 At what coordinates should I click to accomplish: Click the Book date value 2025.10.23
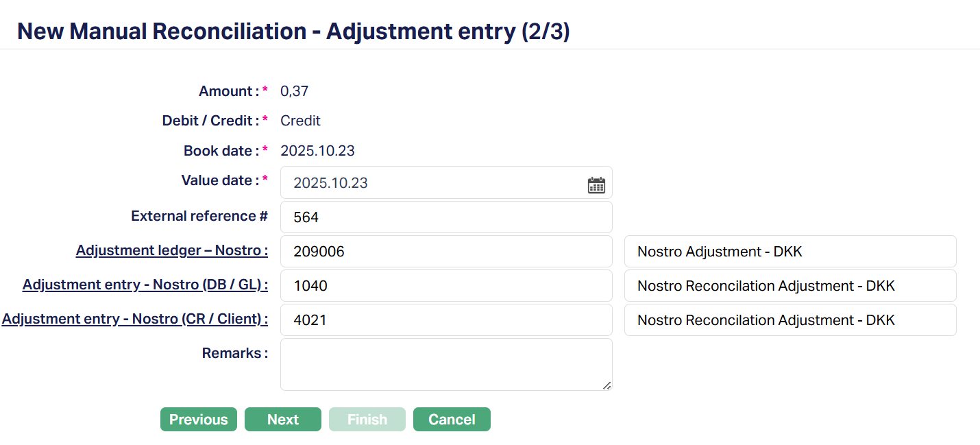tap(317, 151)
